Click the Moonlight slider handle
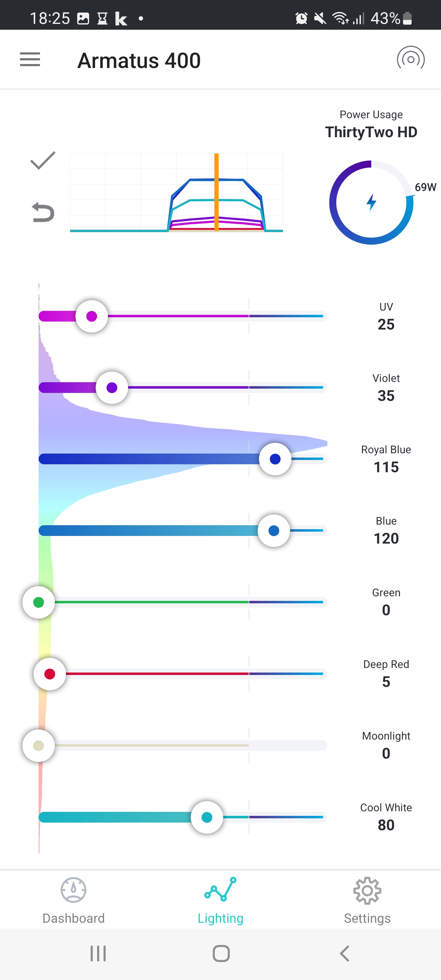Viewport: 441px width, 980px height. 38,746
